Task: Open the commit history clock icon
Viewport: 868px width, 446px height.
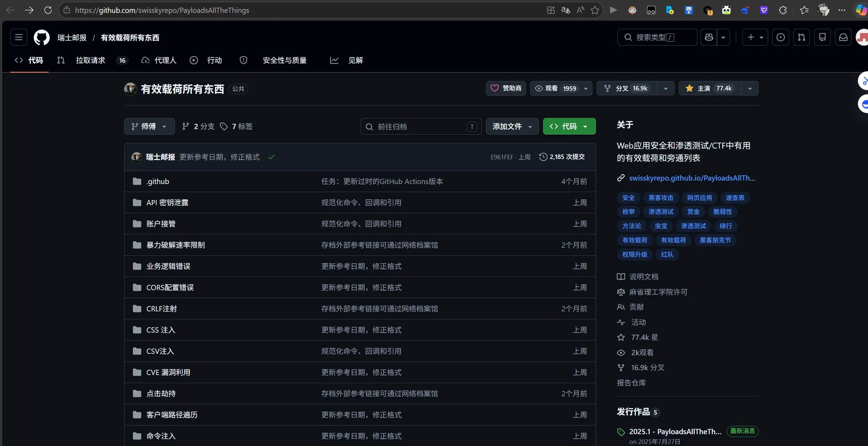Action: coord(543,157)
